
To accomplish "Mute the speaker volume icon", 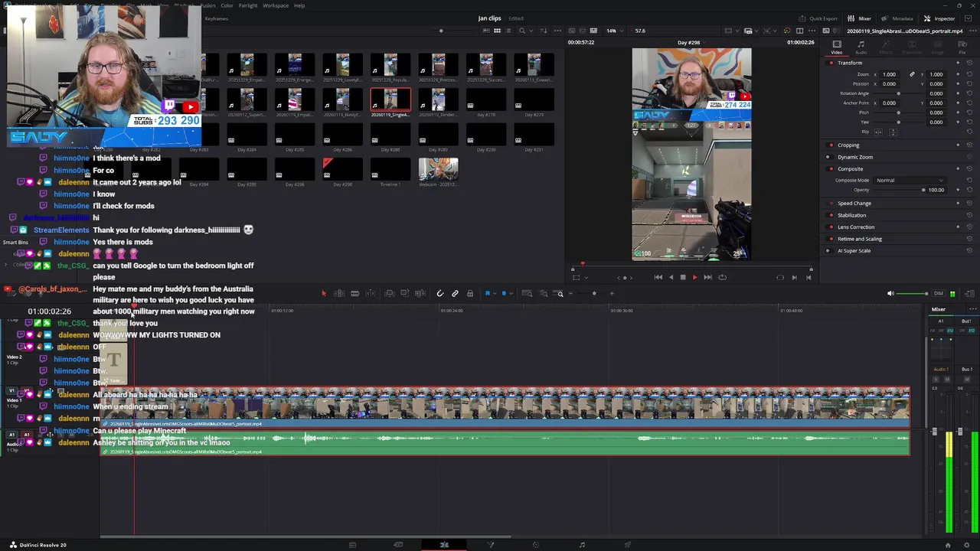I will [890, 294].
